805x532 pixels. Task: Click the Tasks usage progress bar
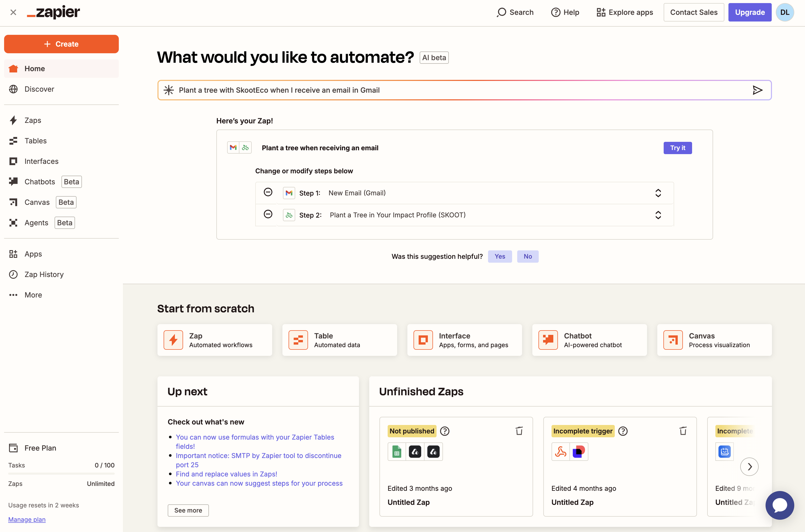[x=61, y=474]
